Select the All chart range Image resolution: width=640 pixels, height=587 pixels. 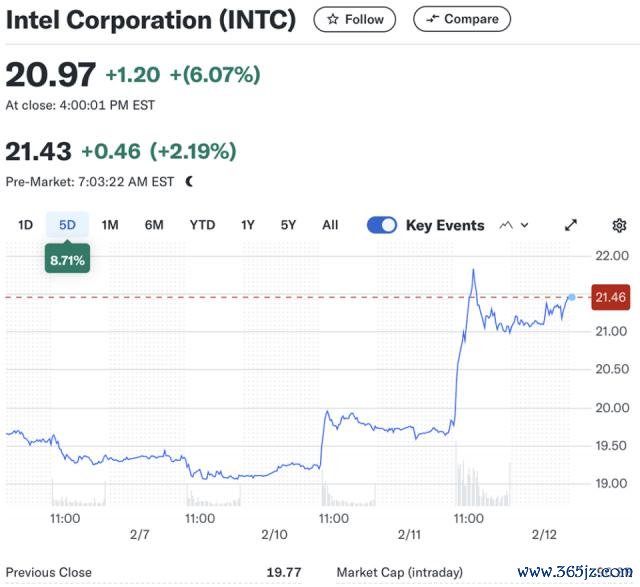pos(330,225)
